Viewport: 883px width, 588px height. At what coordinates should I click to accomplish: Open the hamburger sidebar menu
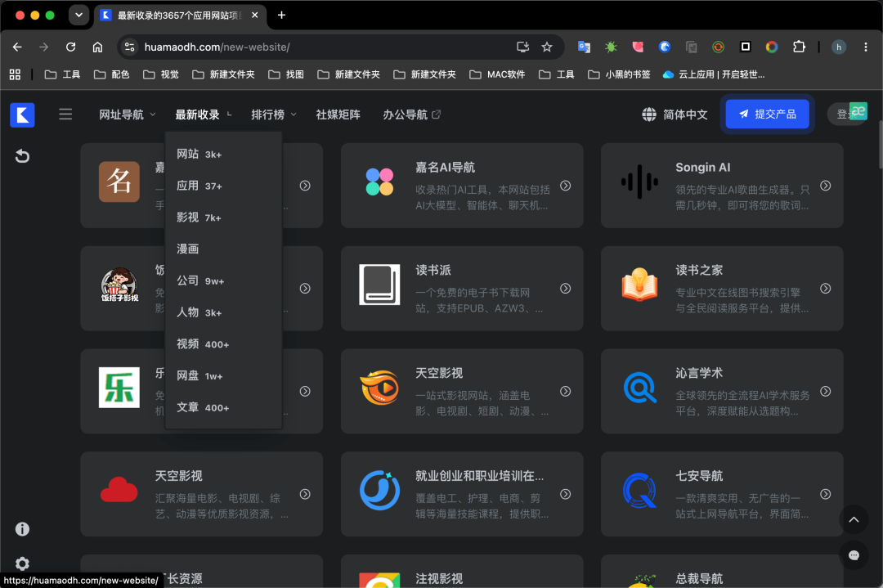[x=65, y=114]
